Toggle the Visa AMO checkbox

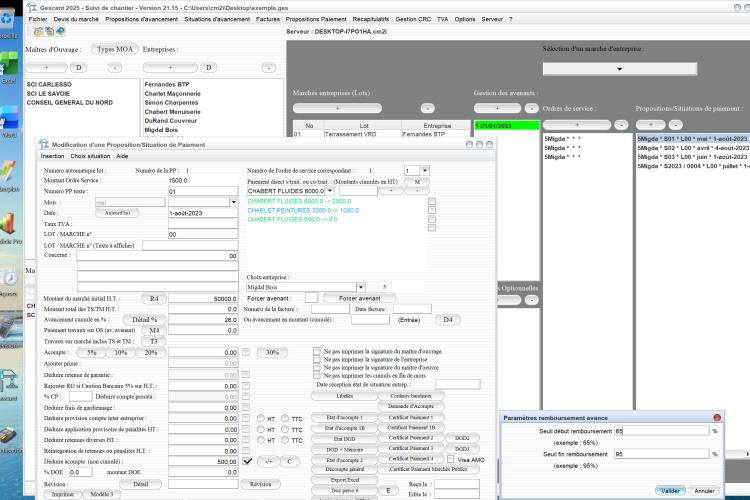pos(451,459)
